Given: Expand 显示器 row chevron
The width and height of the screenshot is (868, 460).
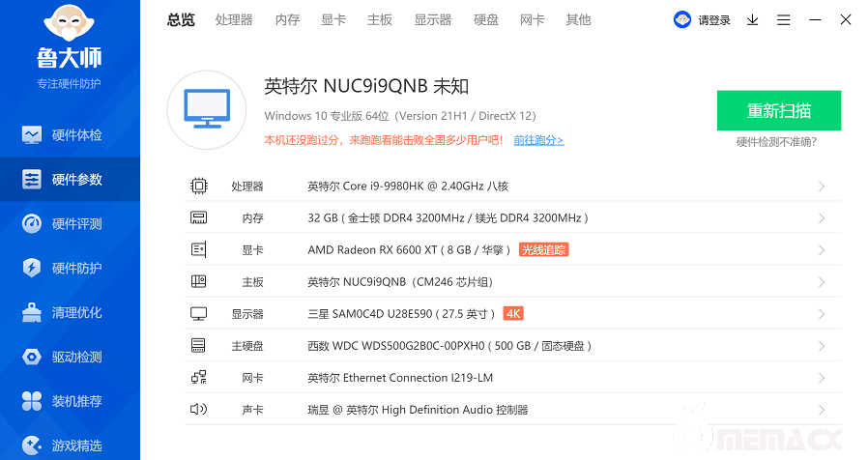Looking at the screenshot, I should coord(822,314).
